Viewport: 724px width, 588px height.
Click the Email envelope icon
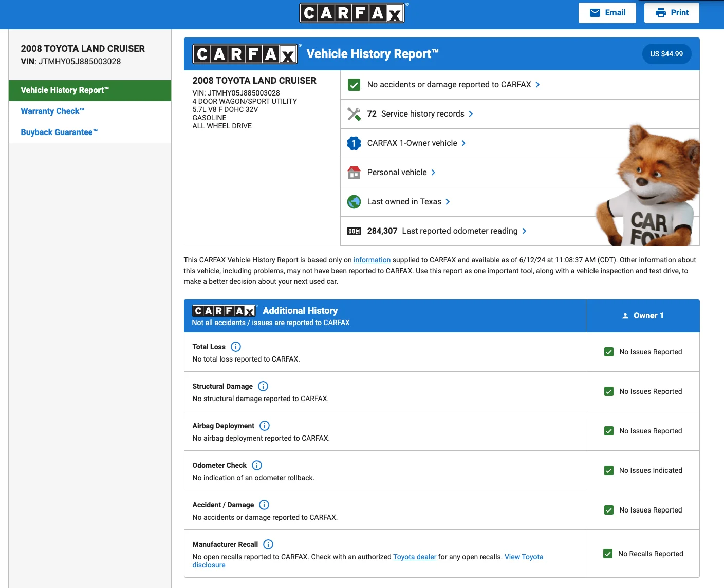[595, 13]
